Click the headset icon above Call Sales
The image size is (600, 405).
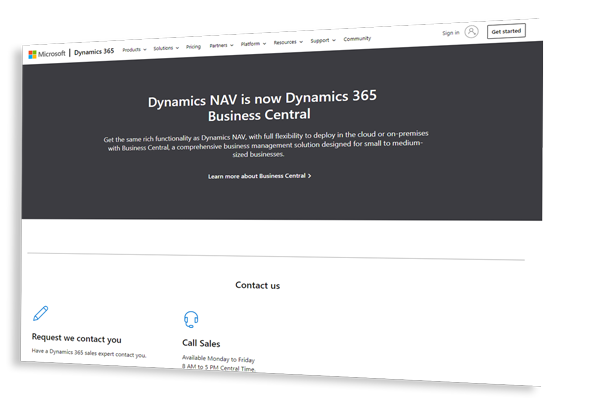tap(191, 320)
